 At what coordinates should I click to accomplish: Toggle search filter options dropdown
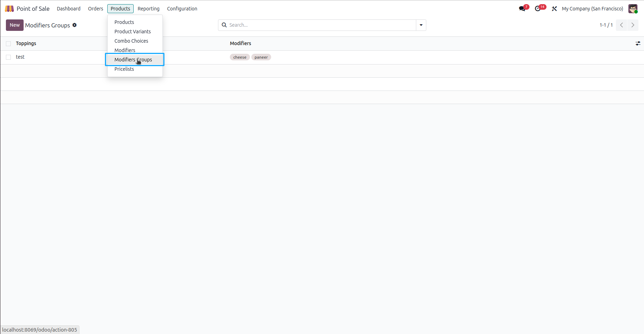coord(421,25)
